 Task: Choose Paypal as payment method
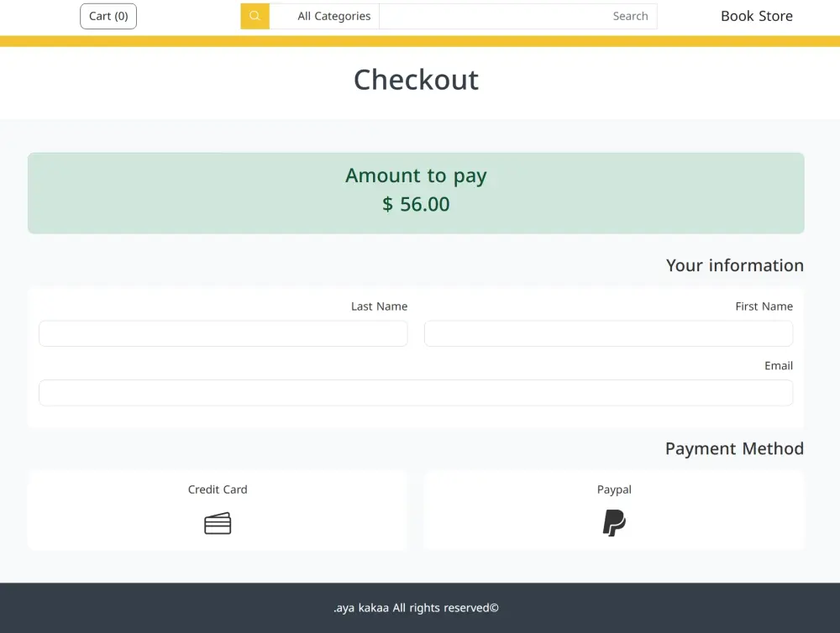[614, 510]
